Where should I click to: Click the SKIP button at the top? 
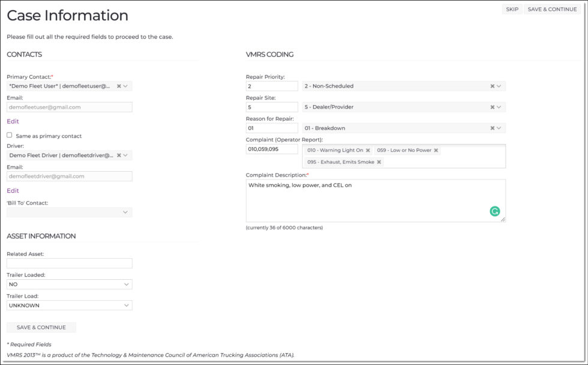512,9
